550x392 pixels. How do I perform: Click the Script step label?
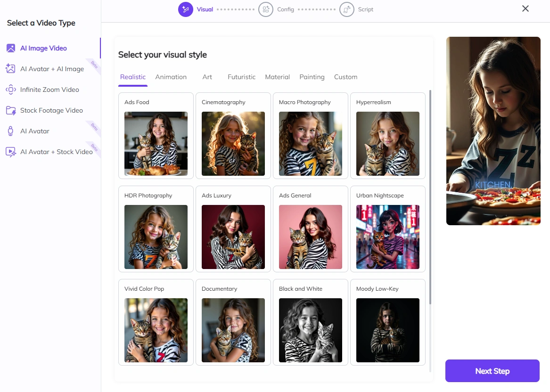coord(366,9)
